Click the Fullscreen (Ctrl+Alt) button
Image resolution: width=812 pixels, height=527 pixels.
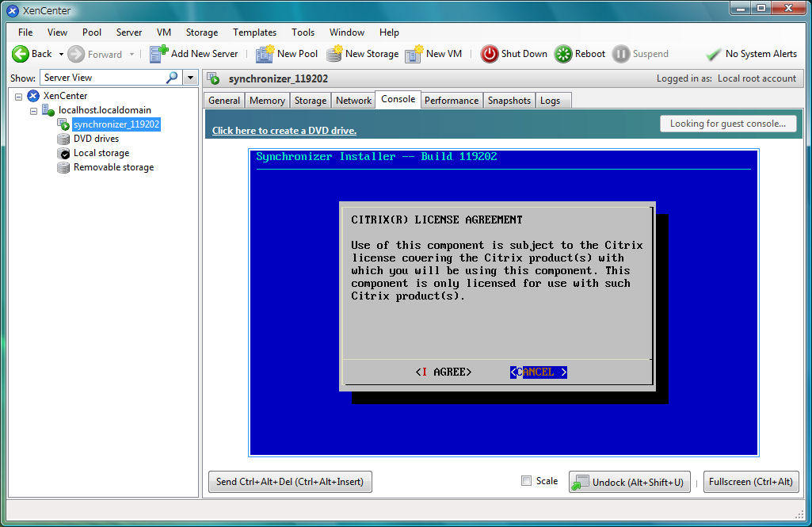click(x=751, y=481)
